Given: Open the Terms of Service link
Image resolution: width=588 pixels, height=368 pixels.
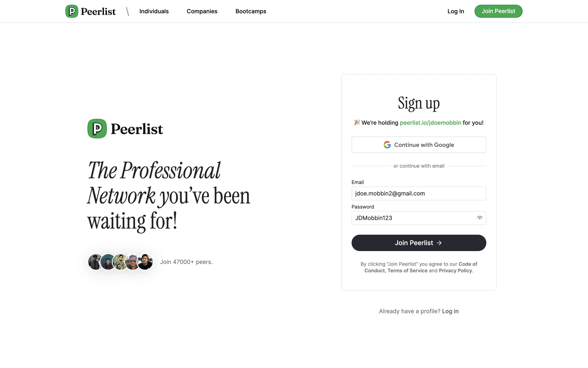Looking at the screenshot, I should pos(407,270).
